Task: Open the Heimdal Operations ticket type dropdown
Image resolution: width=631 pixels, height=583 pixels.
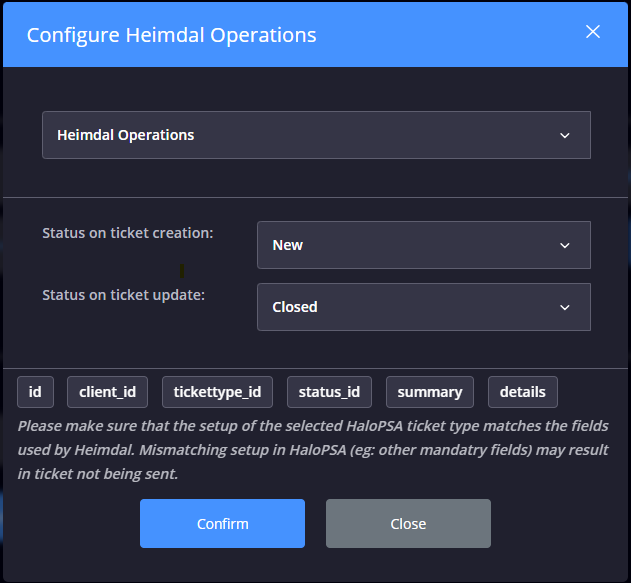Action: click(316, 135)
